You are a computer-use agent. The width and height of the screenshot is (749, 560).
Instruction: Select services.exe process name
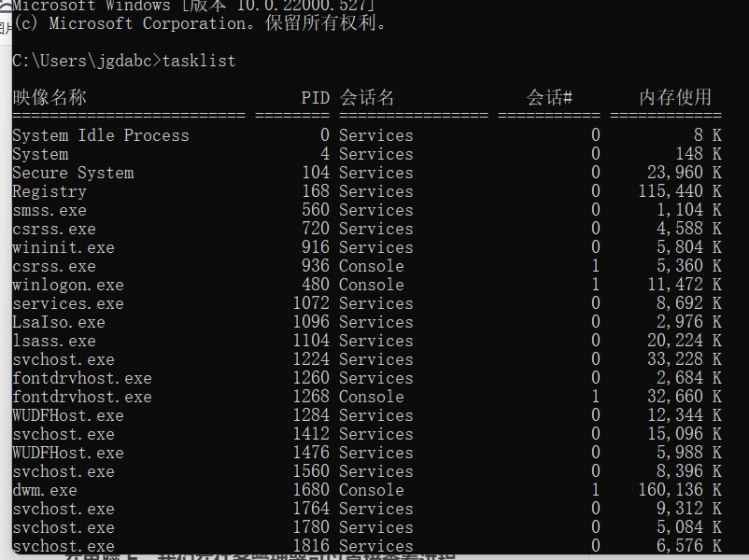pos(68,303)
